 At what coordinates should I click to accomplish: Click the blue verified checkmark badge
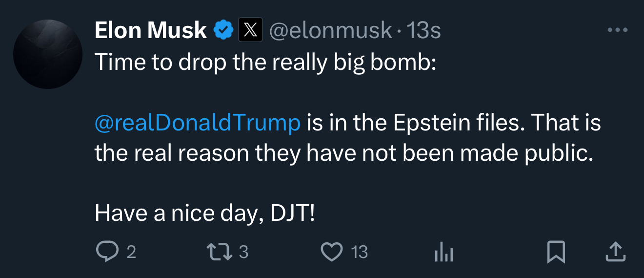click(223, 31)
